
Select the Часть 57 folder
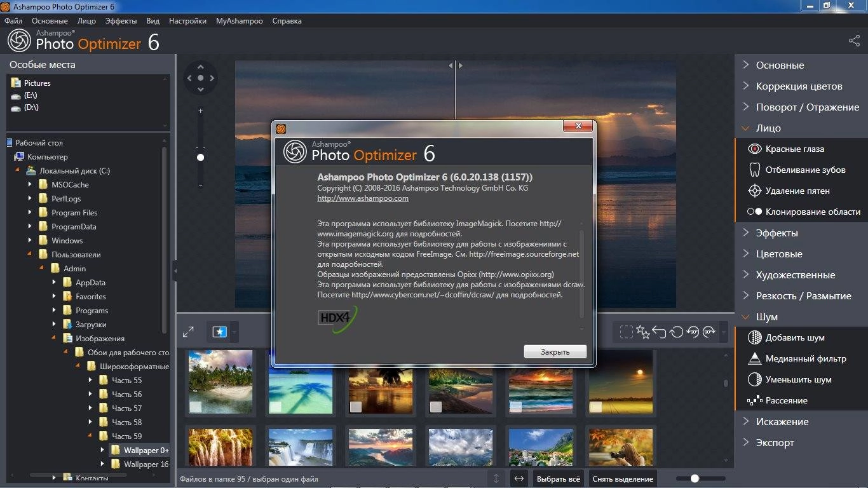point(126,408)
